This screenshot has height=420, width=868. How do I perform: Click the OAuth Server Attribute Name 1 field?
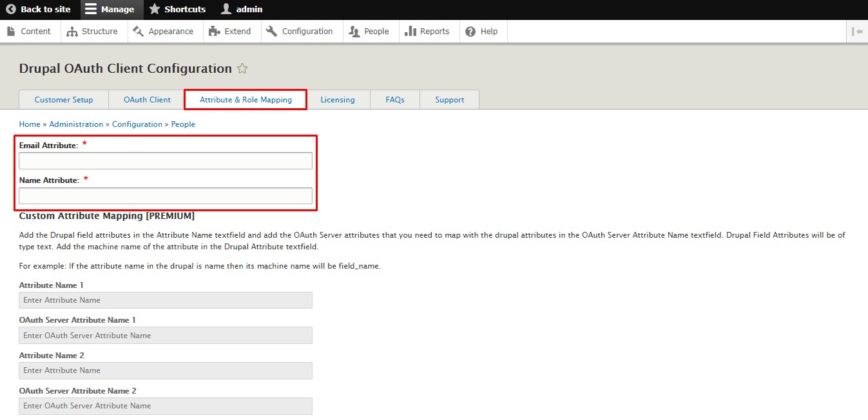click(x=166, y=335)
